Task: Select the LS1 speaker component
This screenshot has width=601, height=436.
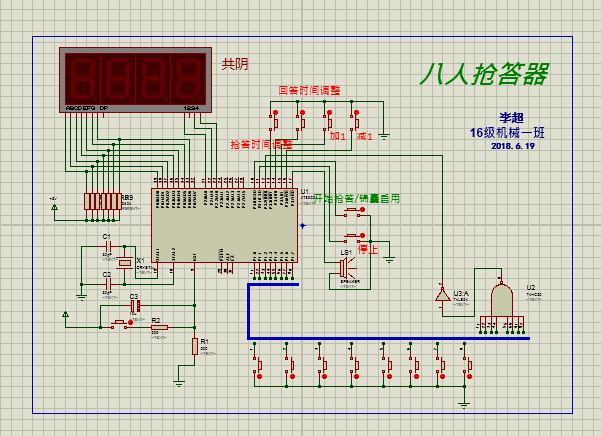Action: (347, 268)
